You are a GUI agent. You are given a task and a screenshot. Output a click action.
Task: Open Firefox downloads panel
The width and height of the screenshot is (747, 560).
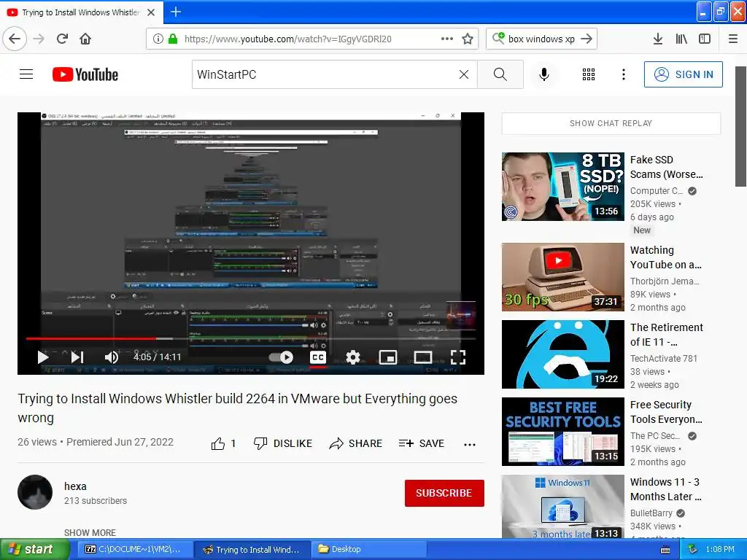coord(658,39)
